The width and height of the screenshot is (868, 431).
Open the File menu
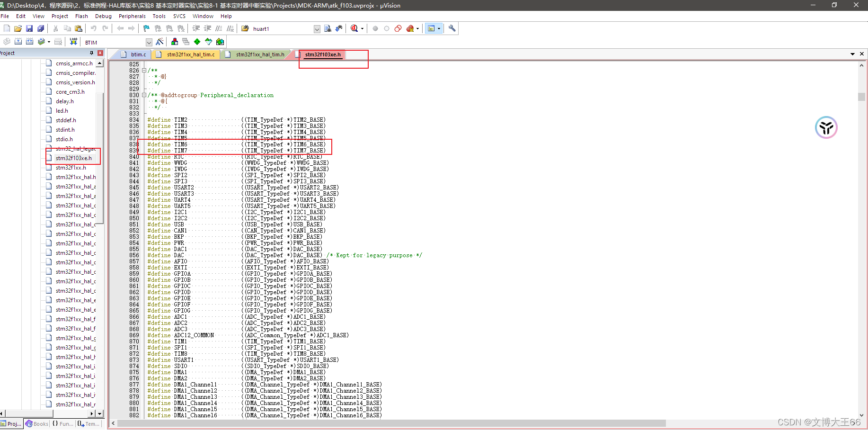point(5,16)
